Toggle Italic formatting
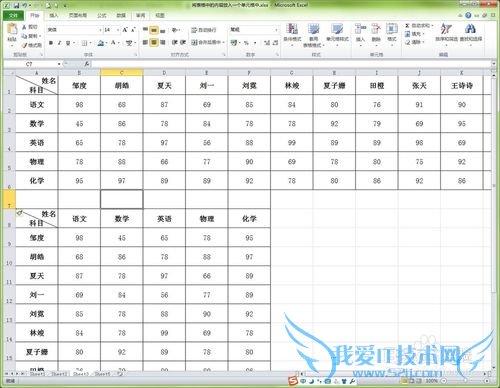500x388 pixels. pyautogui.click(x=59, y=43)
